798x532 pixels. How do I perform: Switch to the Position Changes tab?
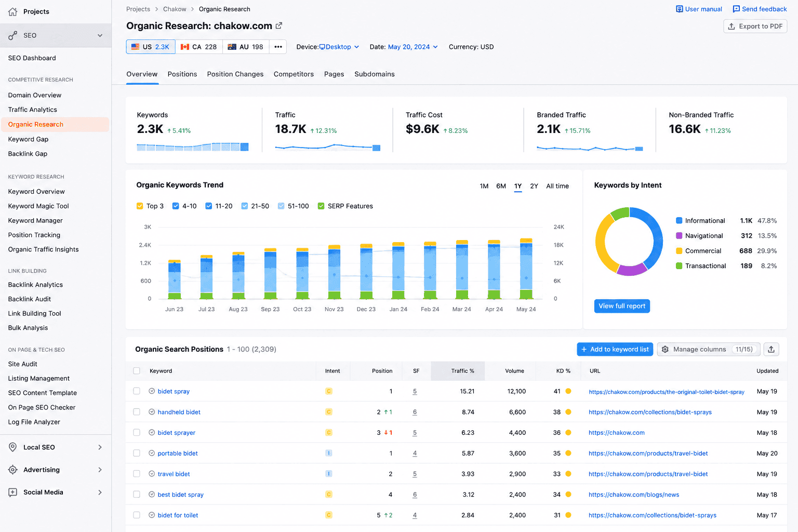(235, 74)
